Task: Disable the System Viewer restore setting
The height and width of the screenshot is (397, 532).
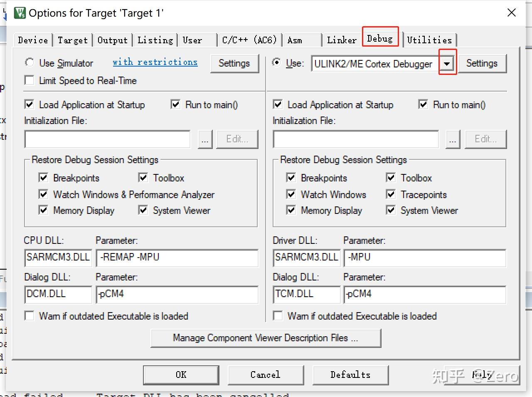Action: coord(390,210)
